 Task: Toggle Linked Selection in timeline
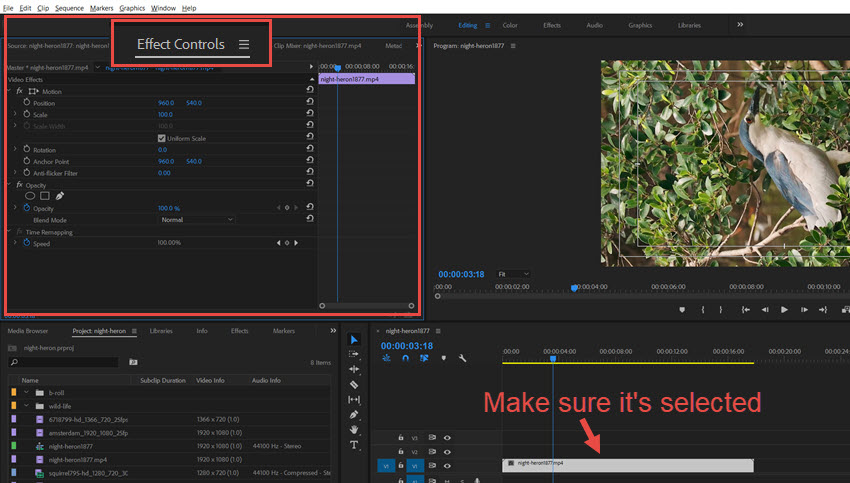pos(424,358)
